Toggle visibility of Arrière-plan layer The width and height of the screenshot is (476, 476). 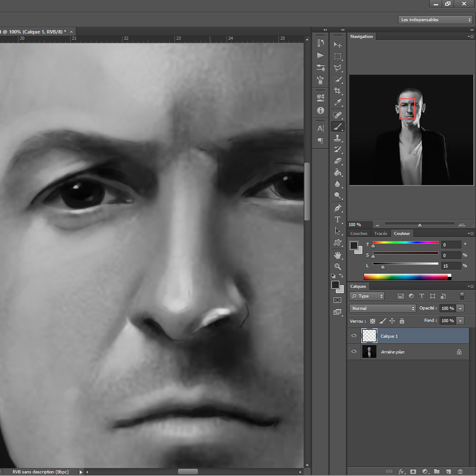click(x=354, y=352)
